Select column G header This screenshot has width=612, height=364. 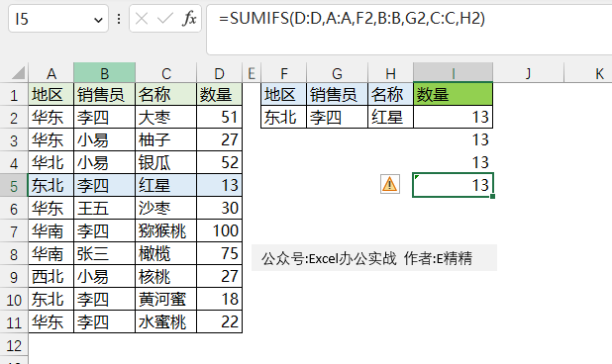(x=338, y=73)
